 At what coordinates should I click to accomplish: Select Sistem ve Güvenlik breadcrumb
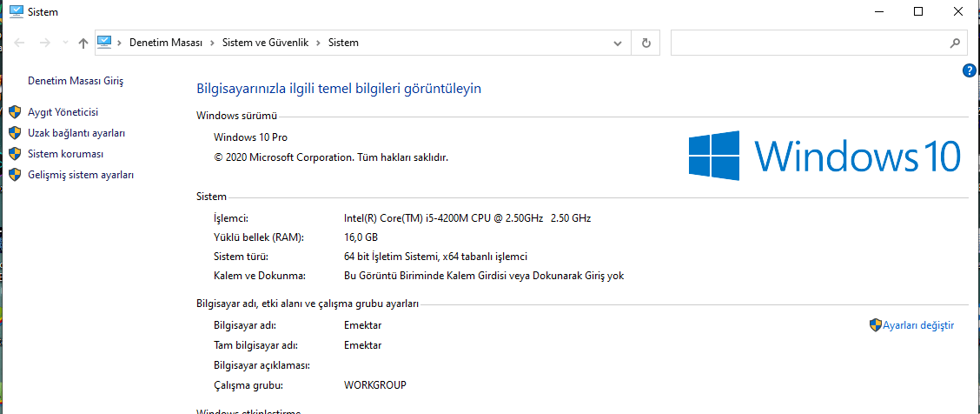[266, 43]
